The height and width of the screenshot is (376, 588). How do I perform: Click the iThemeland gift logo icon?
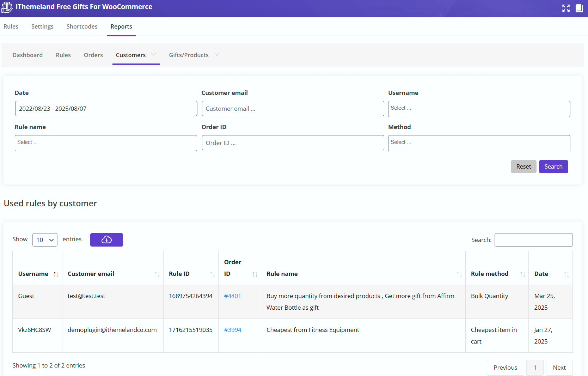point(7,7)
